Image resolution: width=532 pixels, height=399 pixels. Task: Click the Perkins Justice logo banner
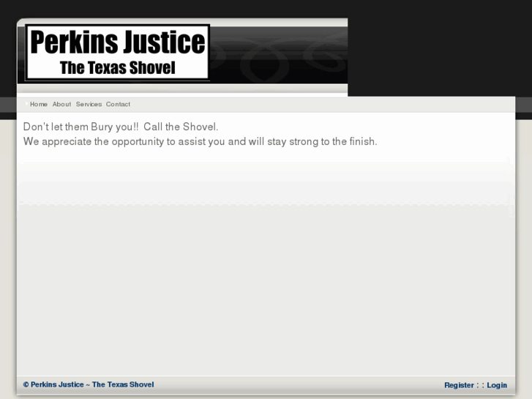[x=117, y=52]
